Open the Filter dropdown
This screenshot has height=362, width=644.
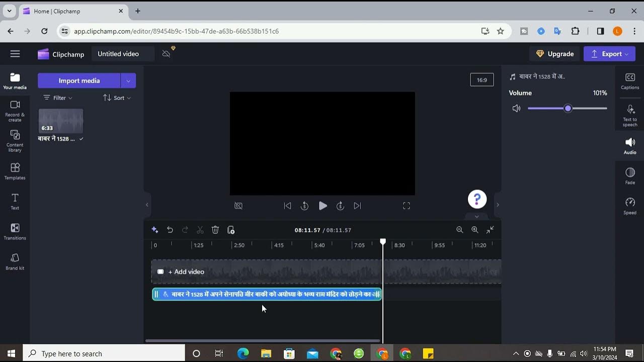tap(58, 98)
